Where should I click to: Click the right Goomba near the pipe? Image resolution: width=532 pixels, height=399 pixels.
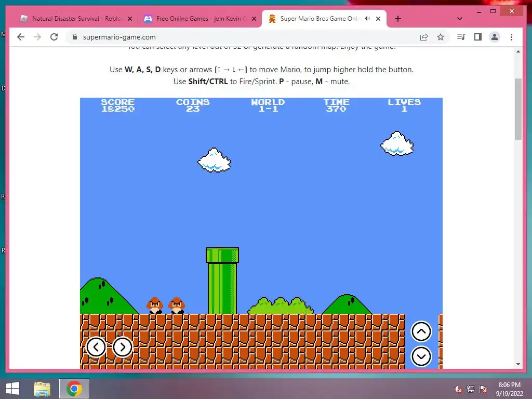point(177,305)
